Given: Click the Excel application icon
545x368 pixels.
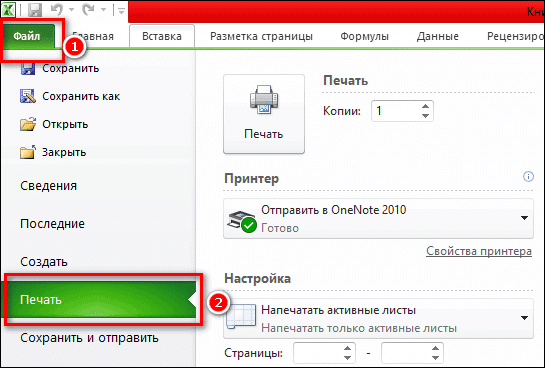Looking at the screenshot, I should point(8,10).
